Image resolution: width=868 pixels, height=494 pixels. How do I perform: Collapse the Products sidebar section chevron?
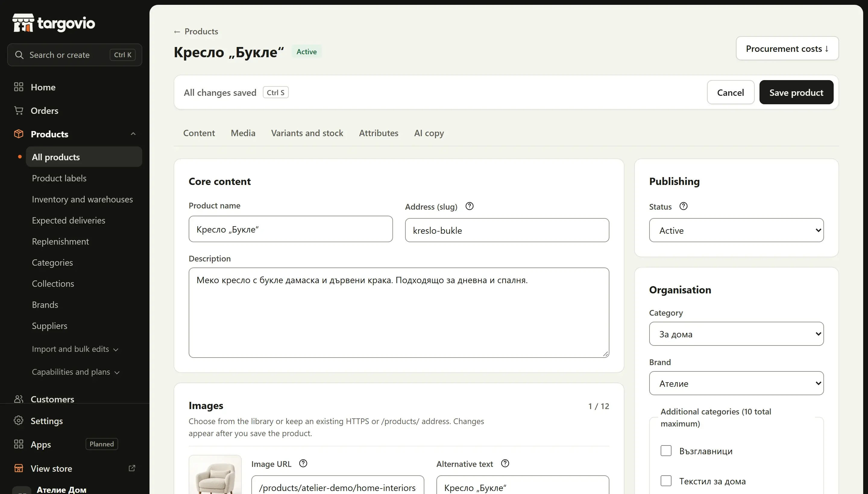coord(133,134)
